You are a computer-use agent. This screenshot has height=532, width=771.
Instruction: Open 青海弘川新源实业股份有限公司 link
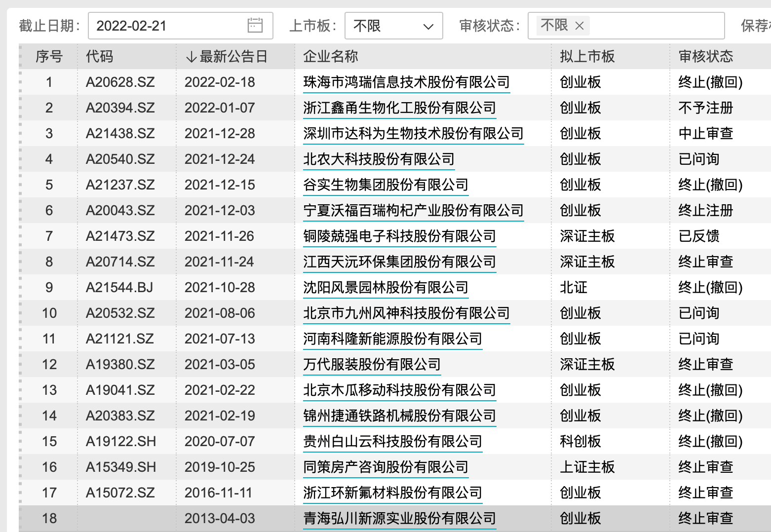point(399,518)
